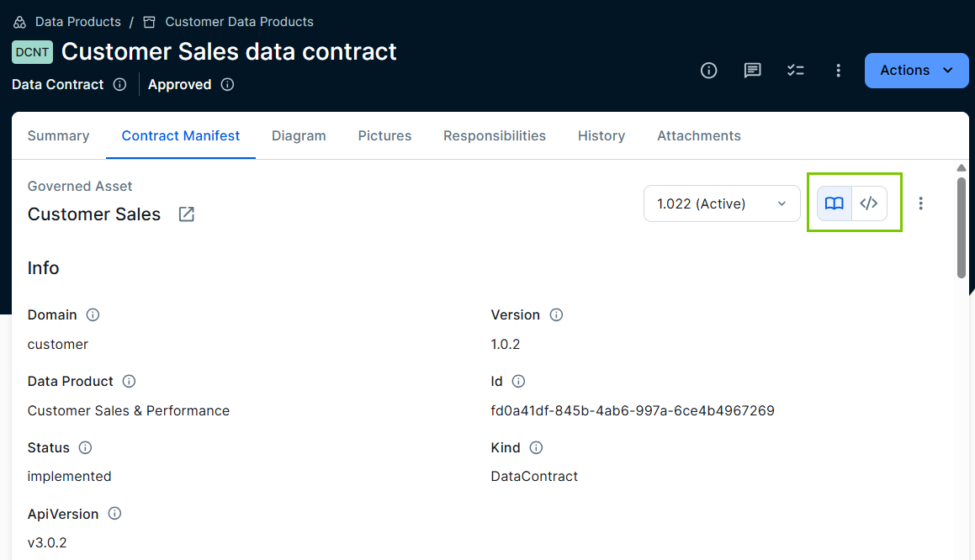Switch to book reader view of manifest
The width and height of the screenshot is (975, 560).
[x=835, y=203]
